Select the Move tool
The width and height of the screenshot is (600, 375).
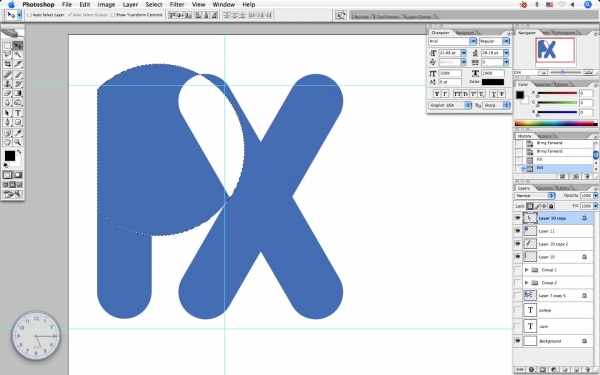pos(18,46)
